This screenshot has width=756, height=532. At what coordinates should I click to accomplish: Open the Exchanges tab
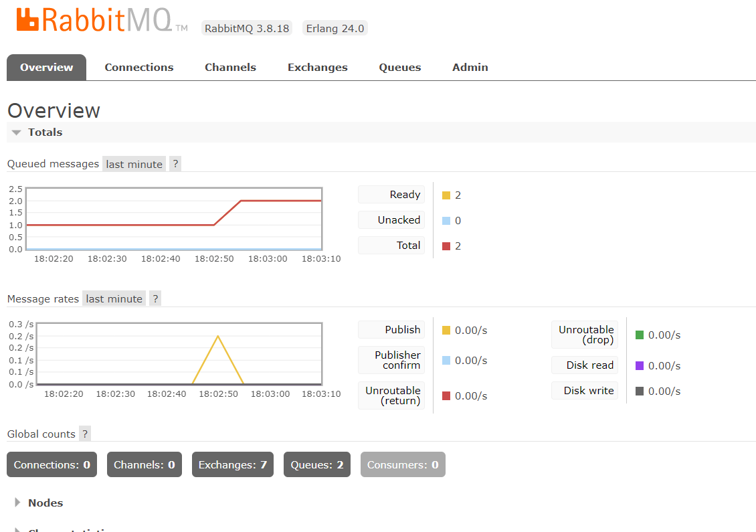click(x=317, y=68)
